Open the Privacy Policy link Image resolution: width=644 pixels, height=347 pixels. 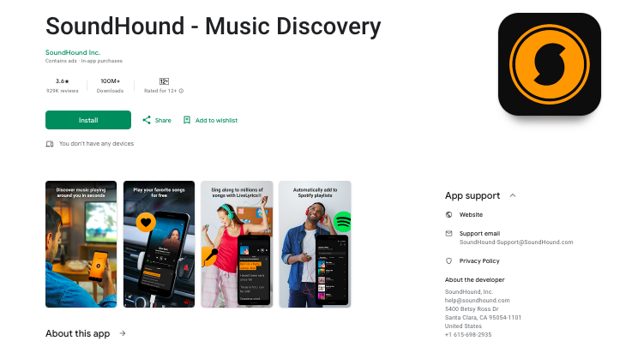tap(479, 260)
